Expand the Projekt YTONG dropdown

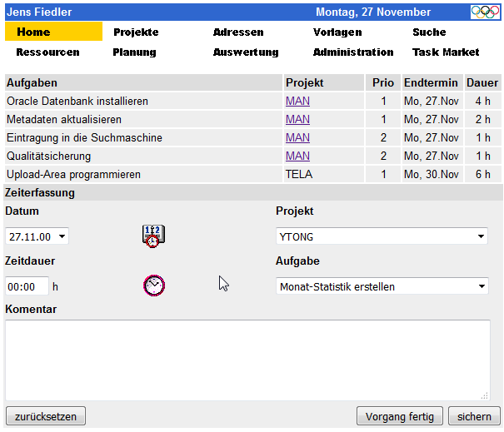(x=382, y=236)
